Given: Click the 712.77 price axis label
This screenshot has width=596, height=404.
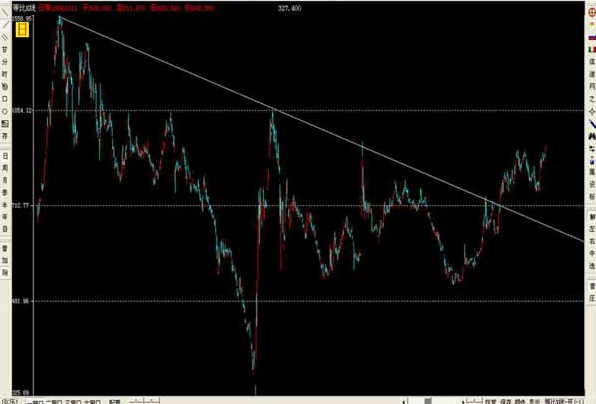Looking at the screenshot, I should (x=21, y=206).
